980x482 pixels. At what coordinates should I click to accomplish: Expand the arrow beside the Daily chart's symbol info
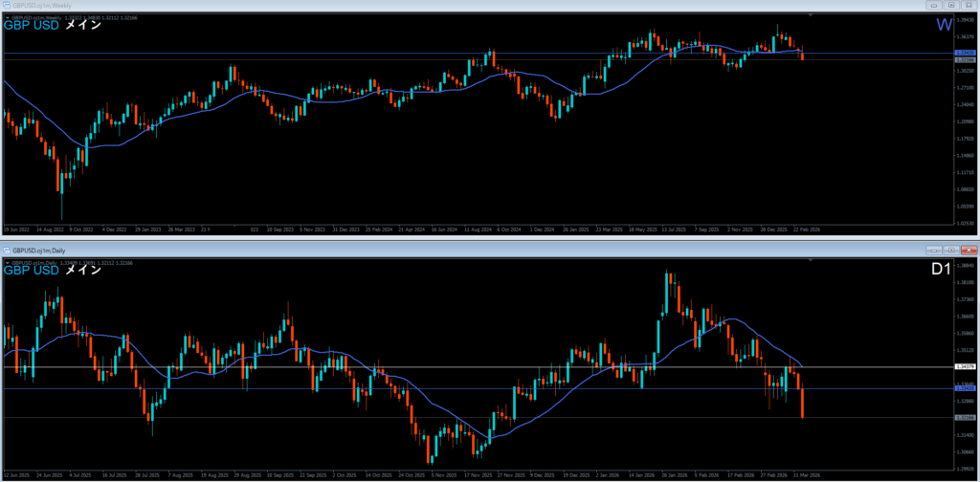(6, 260)
